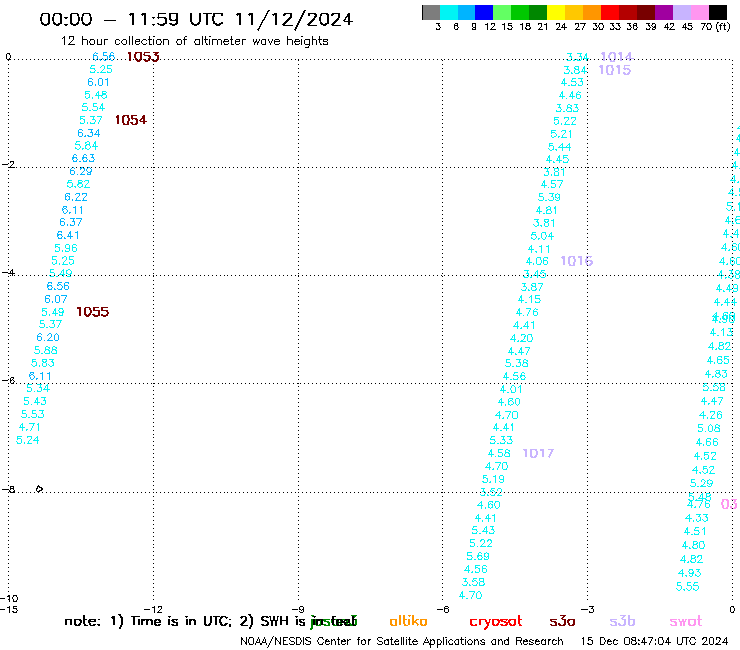Viewport: 740px width, 650px height.
Task: Click the value 5.96 on the left track
Action: [x=66, y=248]
